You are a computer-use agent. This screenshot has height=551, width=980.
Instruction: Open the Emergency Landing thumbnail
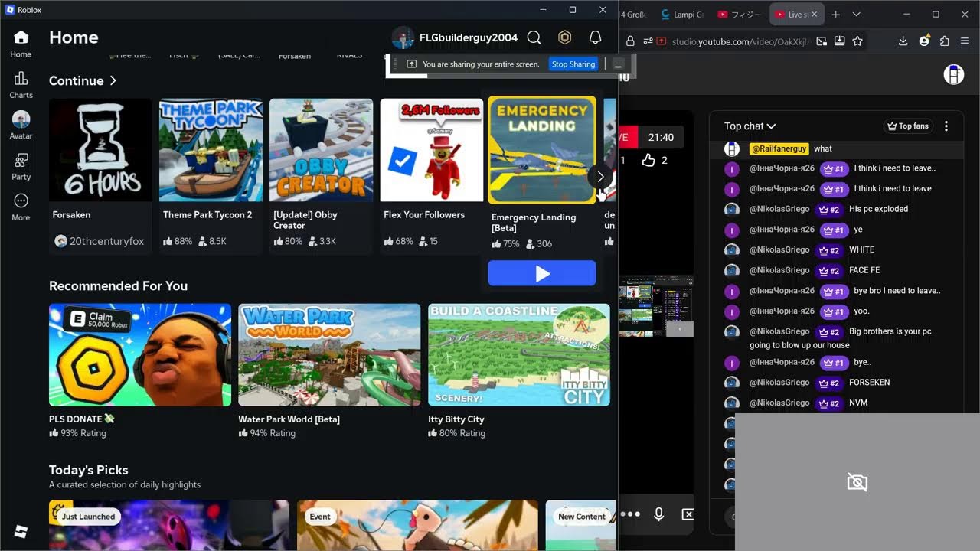point(542,150)
